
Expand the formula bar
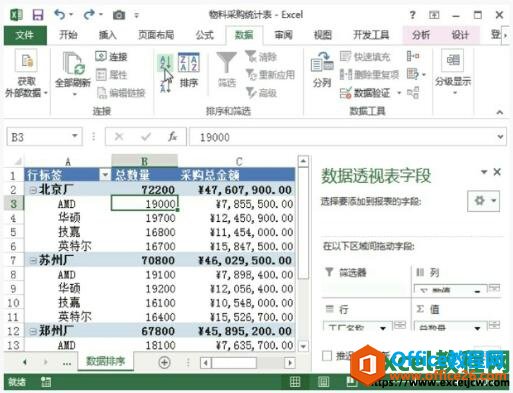pos(500,137)
